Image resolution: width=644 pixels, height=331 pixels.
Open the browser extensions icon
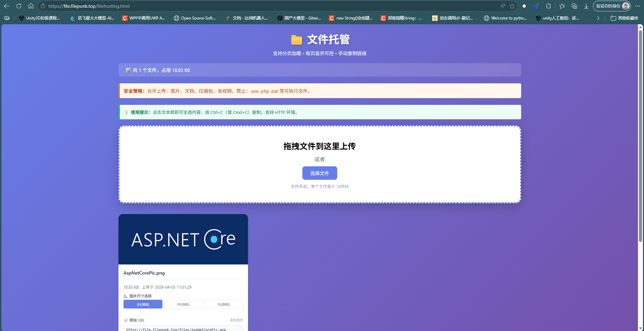548,6
